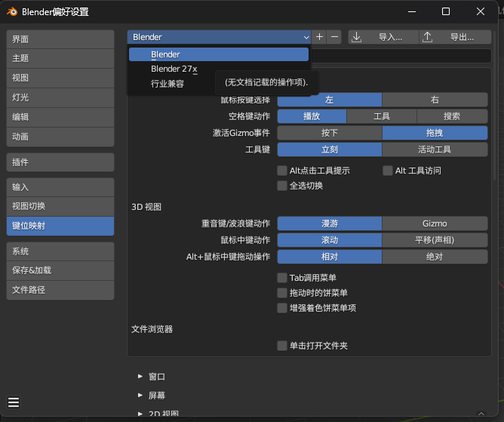This screenshot has width=504, height=422.
Task: Click the Blender logo in title bar
Action: point(12,12)
